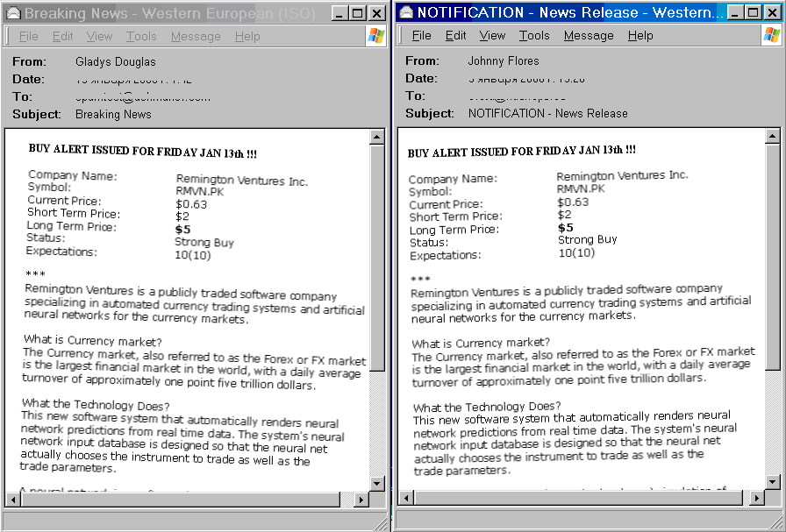The image size is (786, 532).
Task: Click horizontal scrollbar thumb in Breaking News message
Action: 181,500
